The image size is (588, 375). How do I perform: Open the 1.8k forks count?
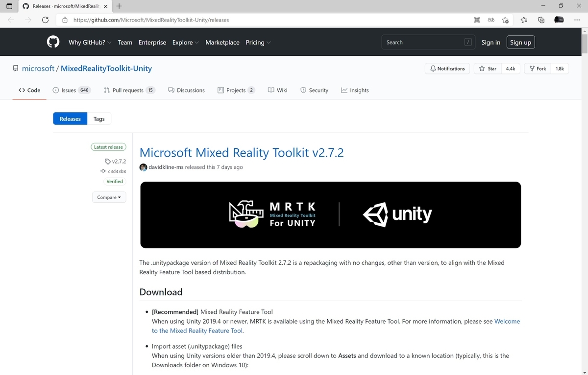(560, 69)
